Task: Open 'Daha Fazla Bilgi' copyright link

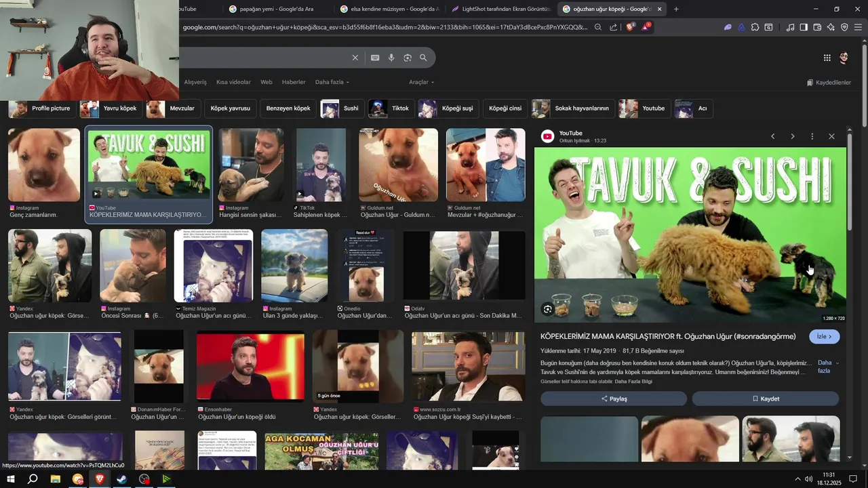Action: 633,382
